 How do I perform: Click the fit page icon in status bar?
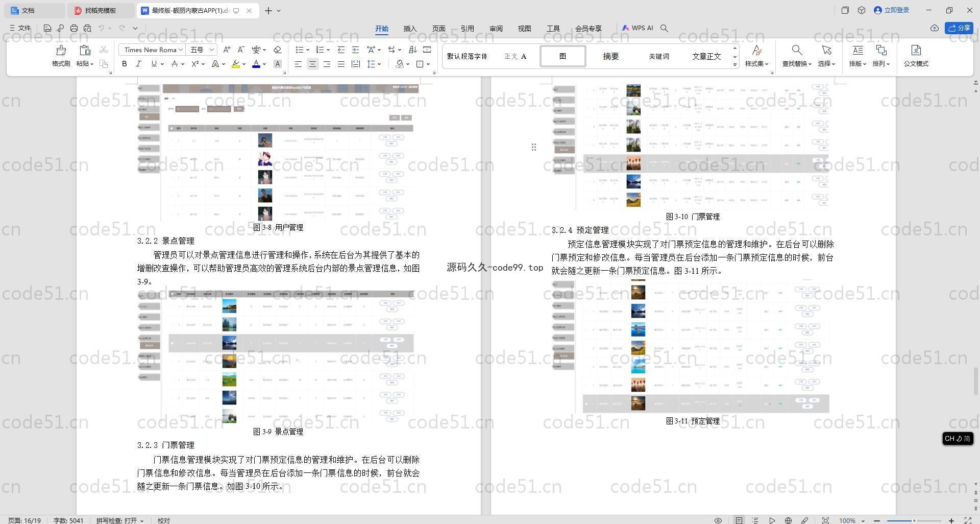tap(825, 520)
